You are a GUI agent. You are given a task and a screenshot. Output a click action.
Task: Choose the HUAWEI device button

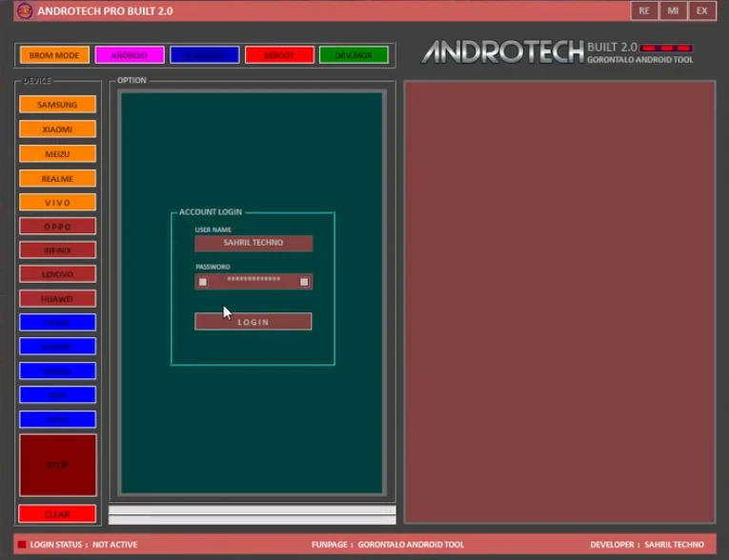pyautogui.click(x=57, y=298)
